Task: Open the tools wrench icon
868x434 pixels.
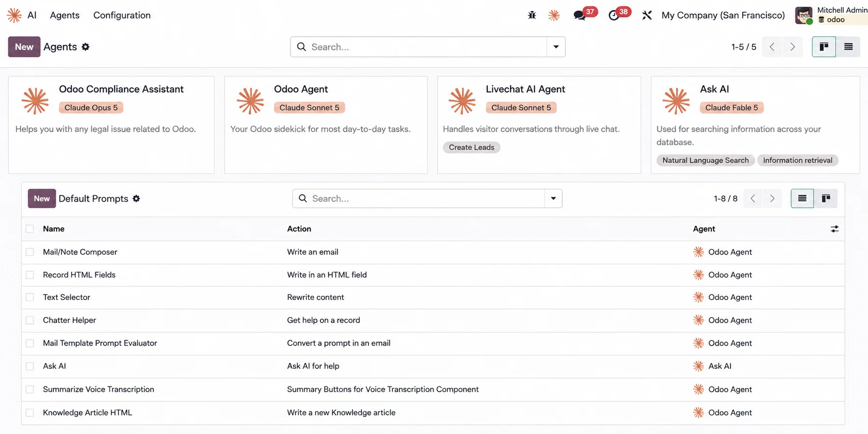Action: (647, 15)
